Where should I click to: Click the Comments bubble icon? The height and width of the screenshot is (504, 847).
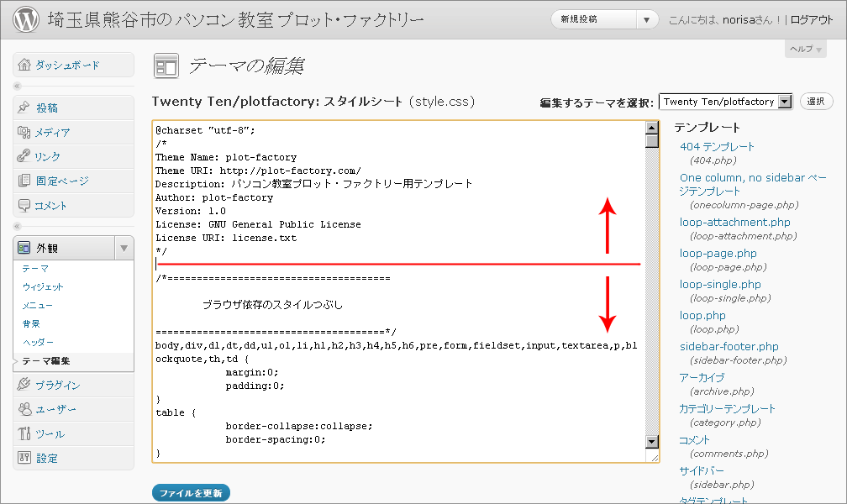[x=24, y=205]
